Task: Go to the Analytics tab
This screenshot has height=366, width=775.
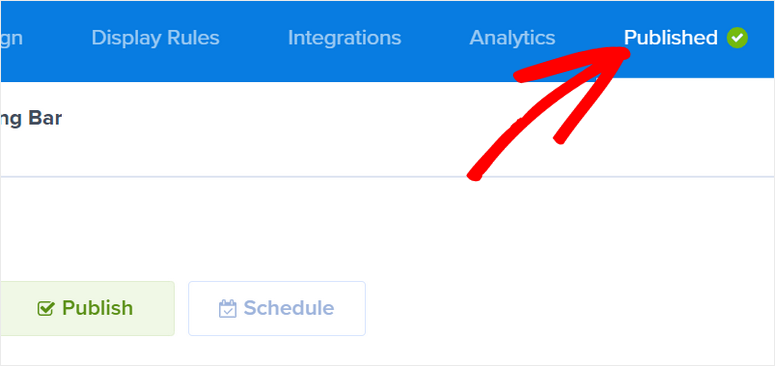Action: coord(512,38)
